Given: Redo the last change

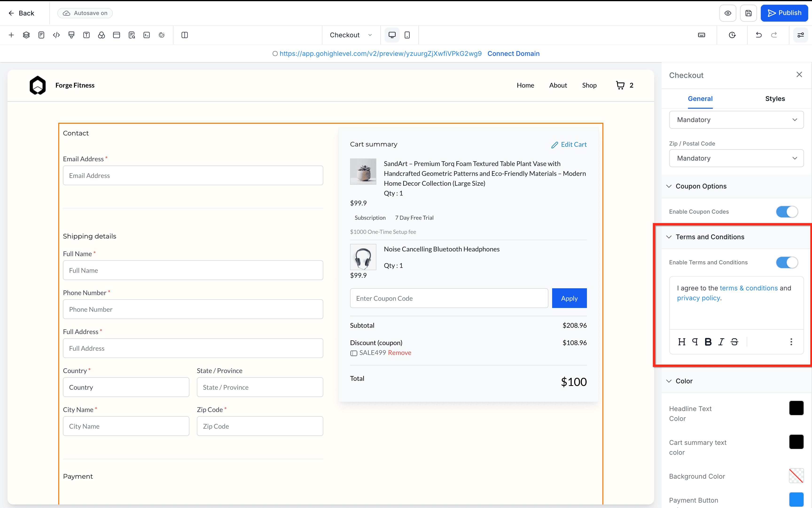Looking at the screenshot, I should coord(774,35).
